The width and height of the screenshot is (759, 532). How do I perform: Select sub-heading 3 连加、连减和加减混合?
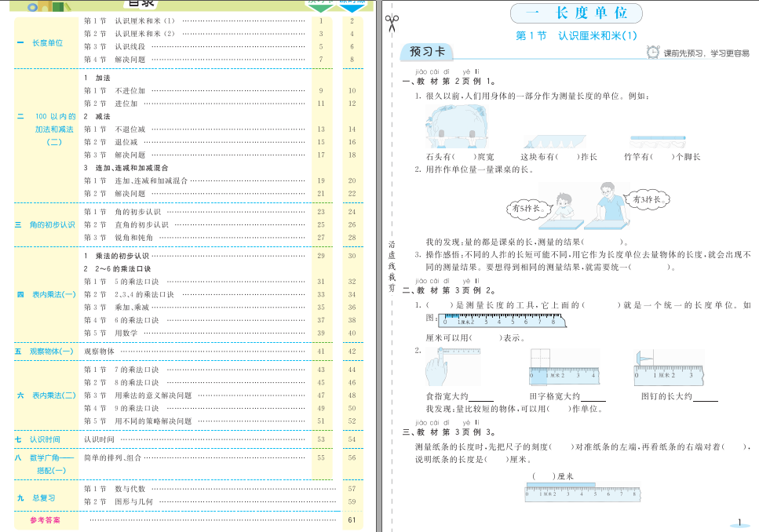(x=126, y=168)
